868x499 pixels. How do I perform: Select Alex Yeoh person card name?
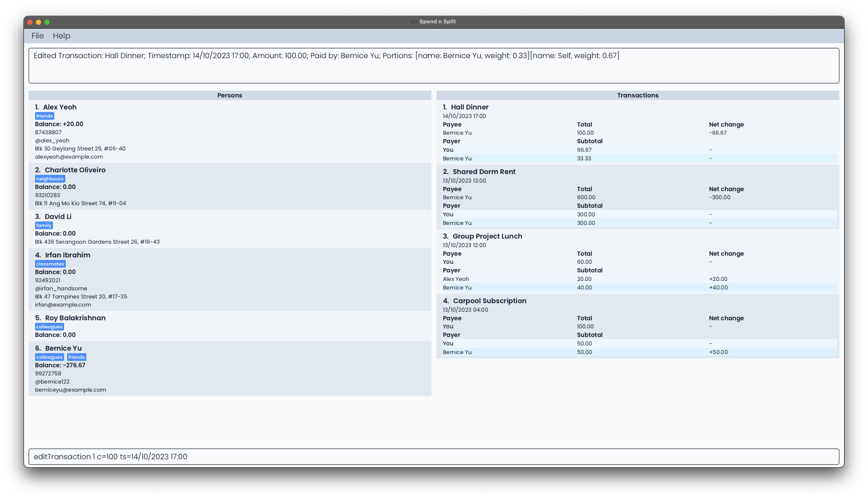(x=60, y=107)
